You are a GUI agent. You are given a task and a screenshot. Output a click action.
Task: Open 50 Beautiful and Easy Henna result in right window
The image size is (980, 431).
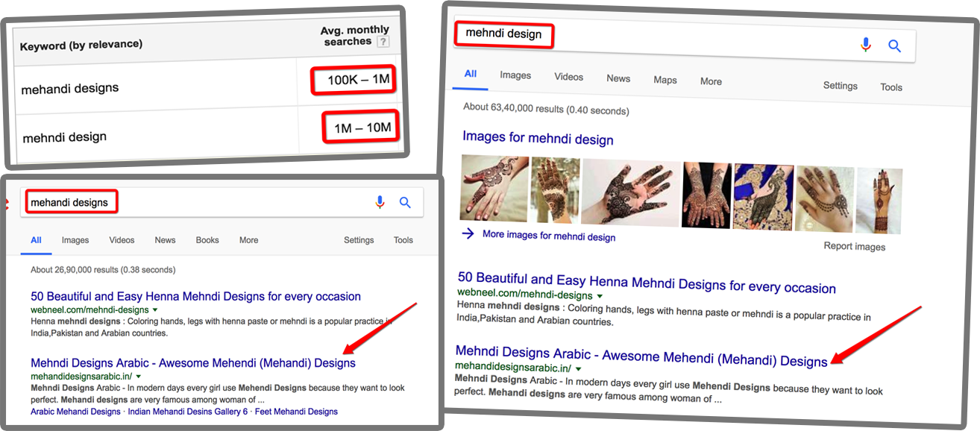click(x=647, y=283)
